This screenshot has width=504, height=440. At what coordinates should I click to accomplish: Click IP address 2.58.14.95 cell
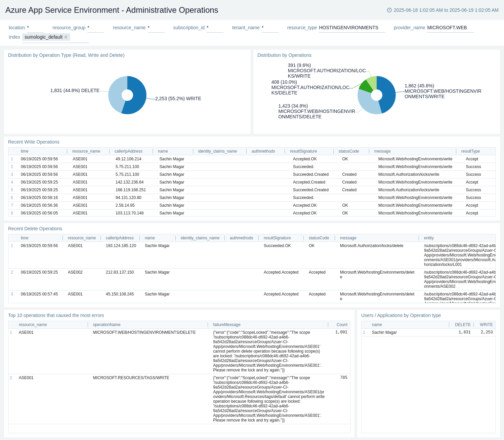pos(125,205)
